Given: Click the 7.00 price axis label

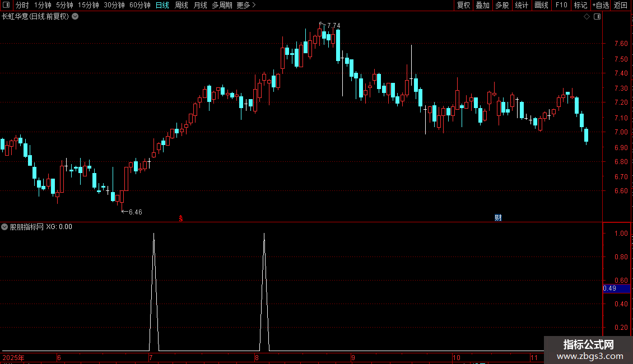Looking at the screenshot, I should [x=621, y=132].
